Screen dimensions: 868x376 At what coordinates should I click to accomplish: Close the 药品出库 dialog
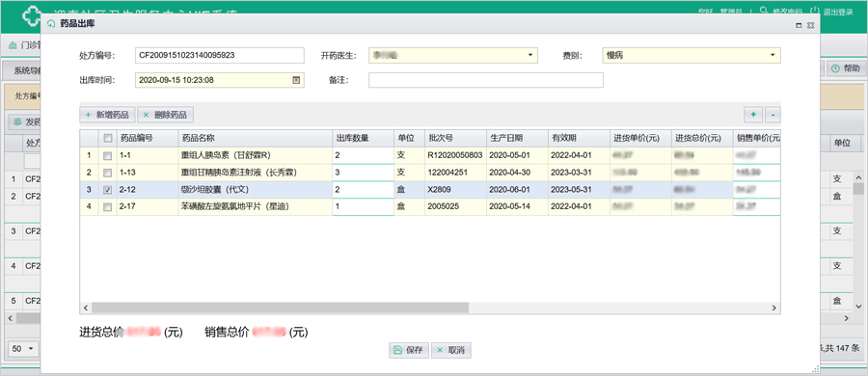click(x=810, y=25)
